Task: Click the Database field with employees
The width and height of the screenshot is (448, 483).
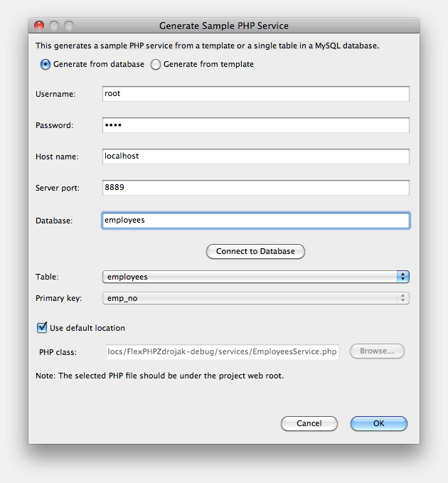Action: (255, 221)
